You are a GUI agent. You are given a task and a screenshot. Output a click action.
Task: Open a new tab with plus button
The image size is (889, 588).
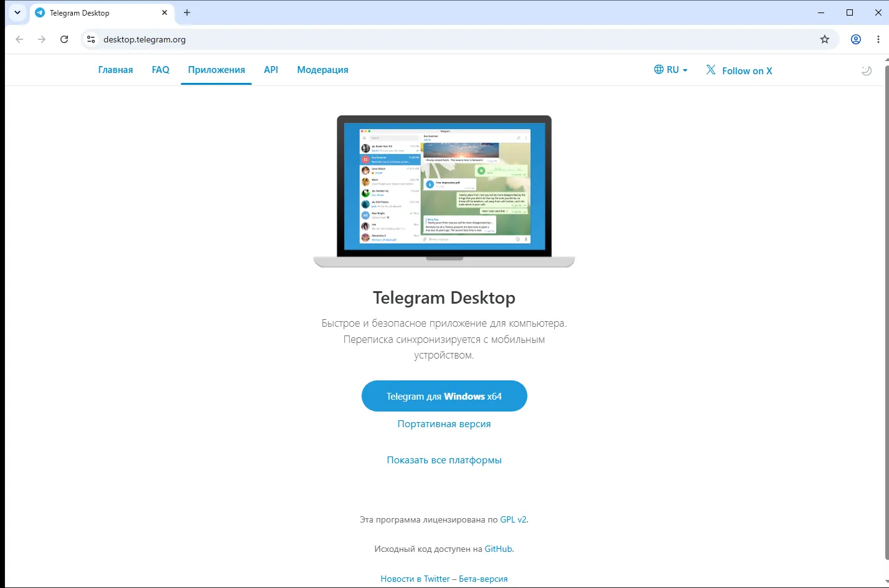(x=187, y=12)
